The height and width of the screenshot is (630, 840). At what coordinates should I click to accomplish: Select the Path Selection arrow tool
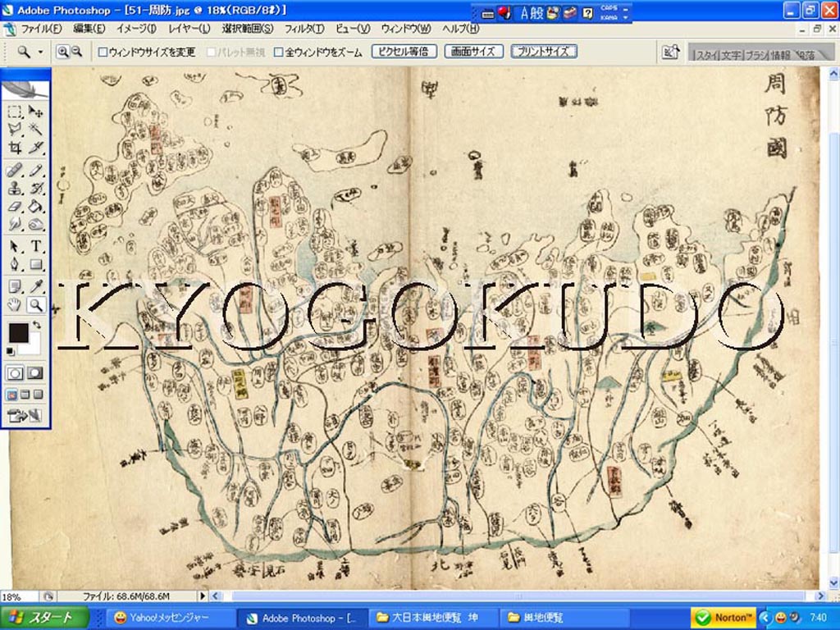15,246
